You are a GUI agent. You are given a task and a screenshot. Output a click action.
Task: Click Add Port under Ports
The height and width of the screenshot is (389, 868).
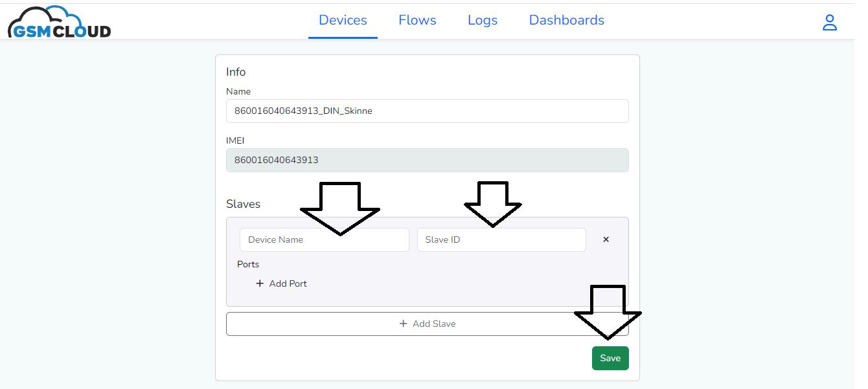[x=282, y=283]
